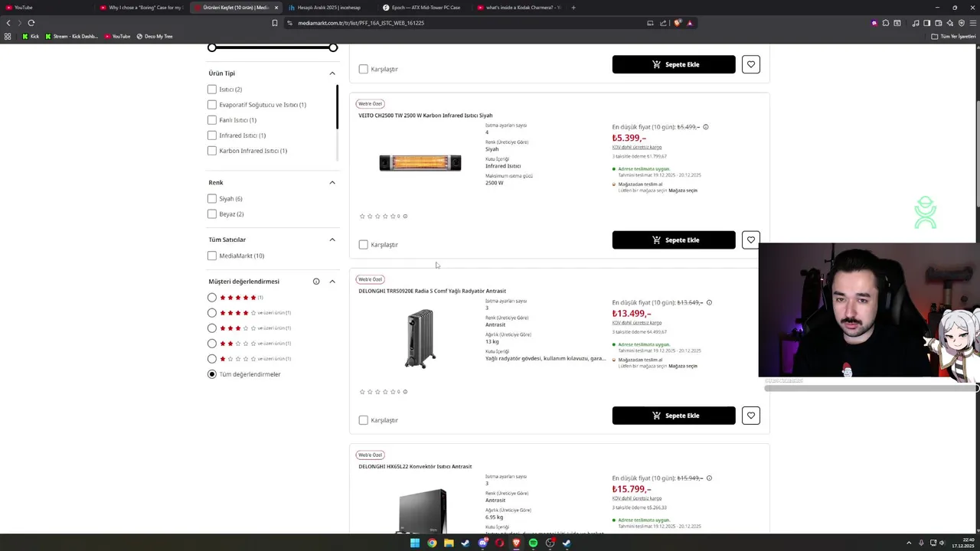The height and width of the screenshot is (551, 980).
Task: Check Beyaz (2) color filter
Action: coord(212,214)
